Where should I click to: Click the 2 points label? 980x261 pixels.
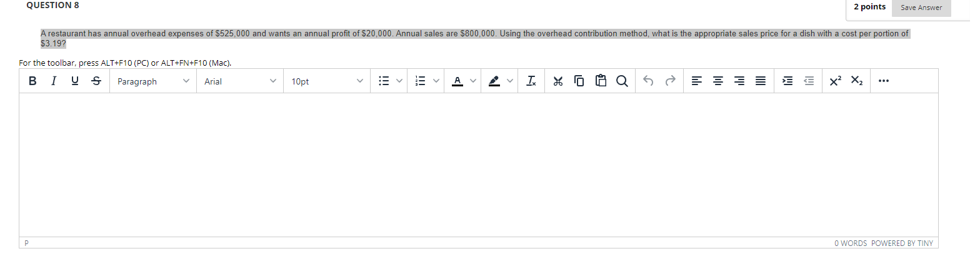(870, 7)
